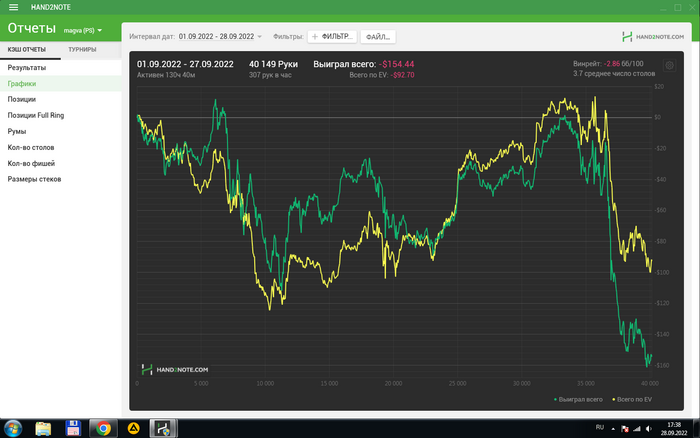Open the Кол-во фишей report
The image size is (700, 438).
[x=60, y=163]
